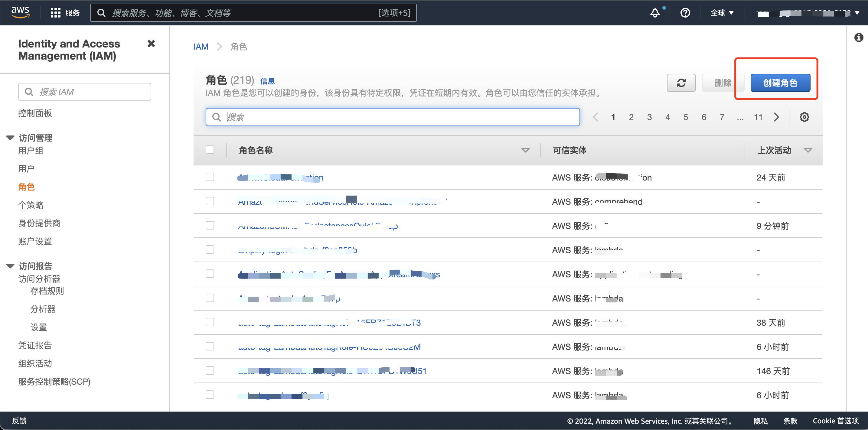Click the 搜索 IAM sidebar magnifier icon
This screenshot has height=430, width=868.
[29, 92]
